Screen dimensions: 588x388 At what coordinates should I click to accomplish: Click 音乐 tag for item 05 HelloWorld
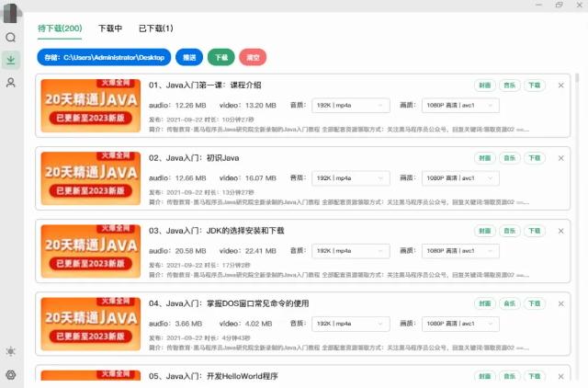pos(510,376)
